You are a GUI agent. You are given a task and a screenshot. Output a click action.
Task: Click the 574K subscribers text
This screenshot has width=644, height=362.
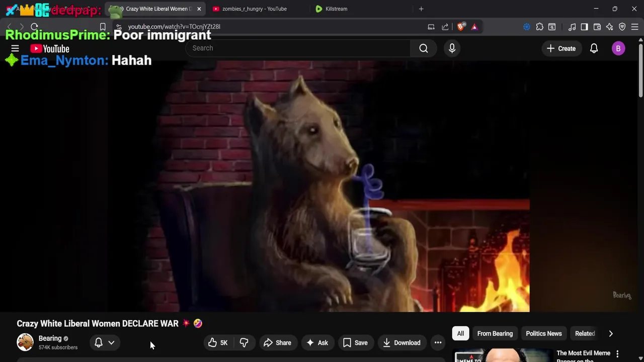58,347
